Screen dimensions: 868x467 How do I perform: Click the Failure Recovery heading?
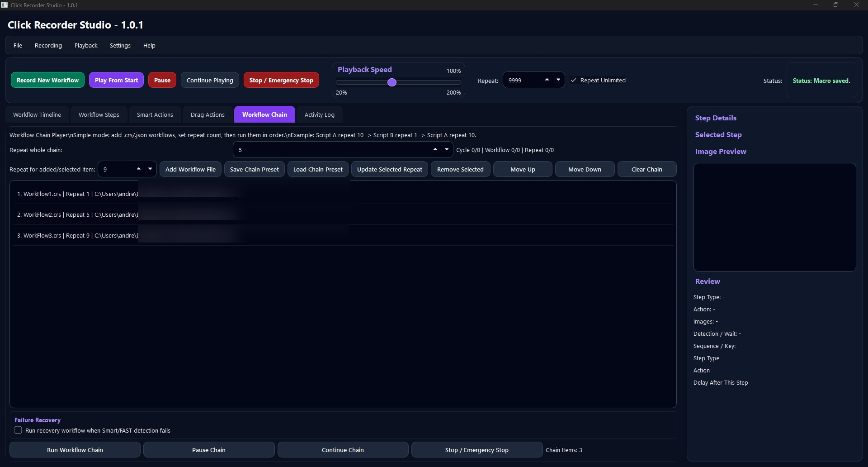click(x=38, y=420)
